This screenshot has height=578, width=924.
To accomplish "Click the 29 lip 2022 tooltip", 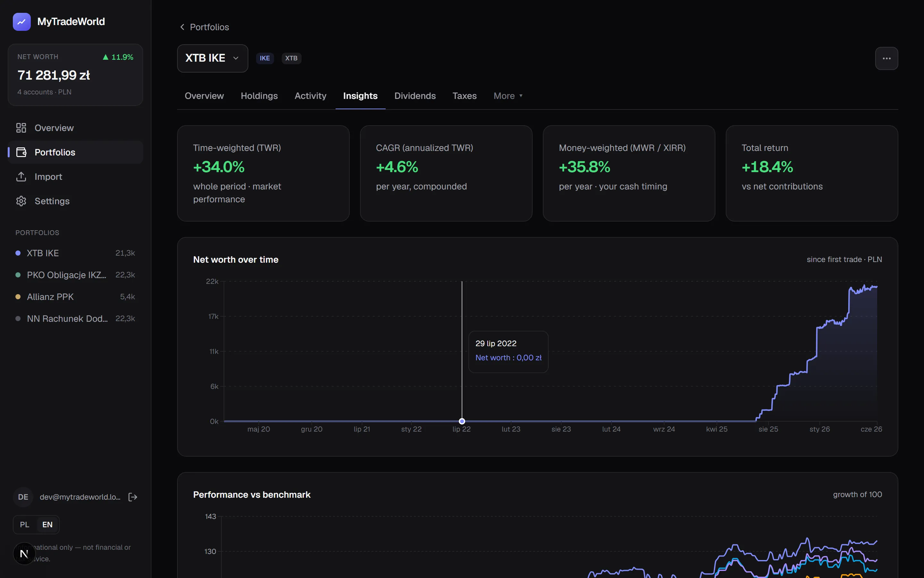I will [508, 352].
